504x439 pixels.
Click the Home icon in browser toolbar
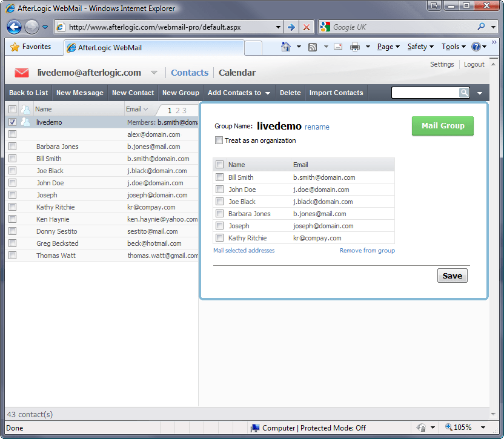(x=287, y=47)
